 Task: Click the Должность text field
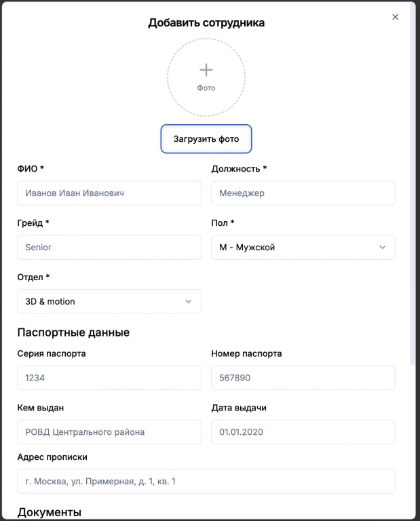point(303,193)
